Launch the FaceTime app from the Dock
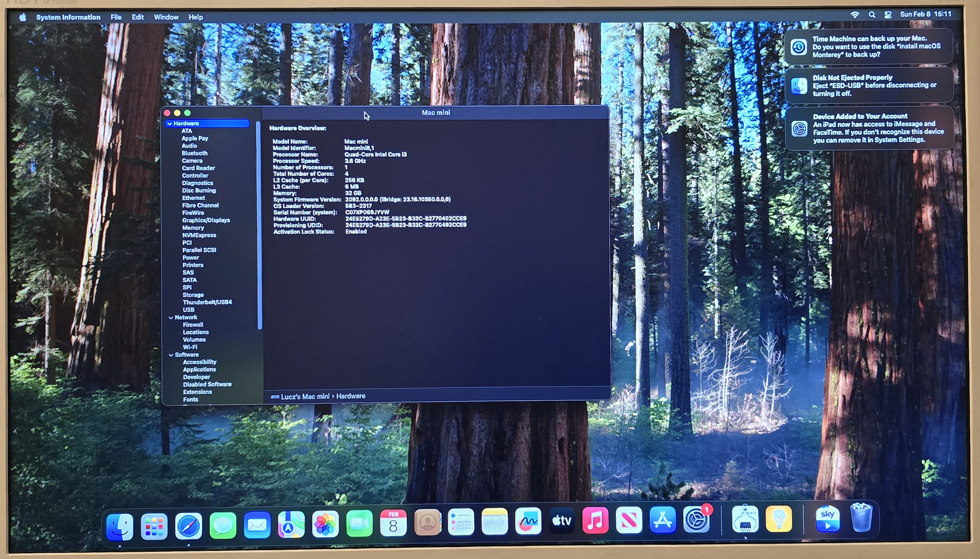 359,523
